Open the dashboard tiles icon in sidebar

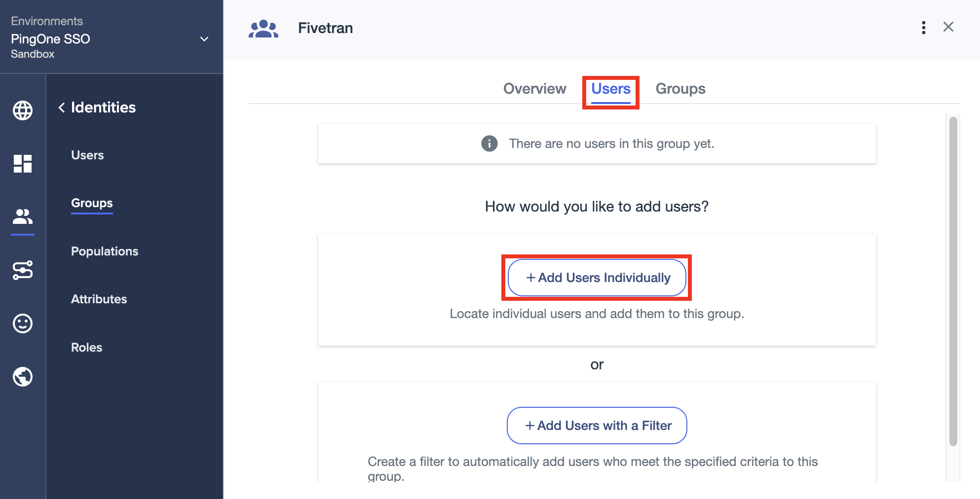coord(23,164)
